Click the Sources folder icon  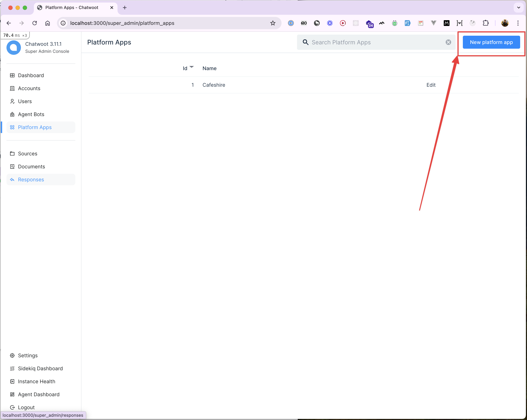coord(12,154)
